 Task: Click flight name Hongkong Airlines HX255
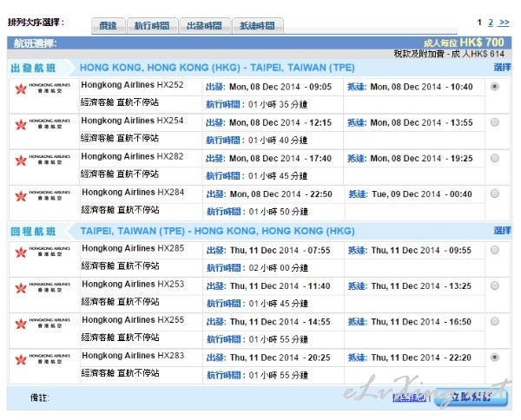[133, 320]
